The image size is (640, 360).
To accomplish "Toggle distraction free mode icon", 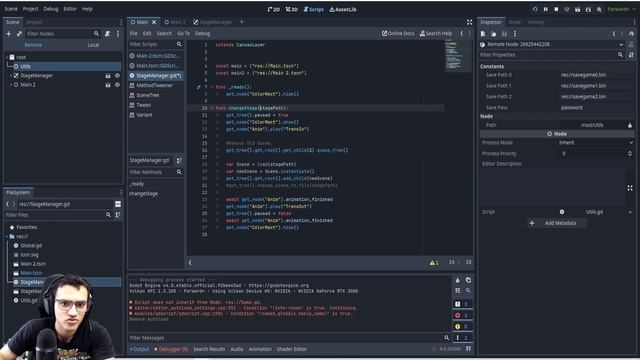I will tap(469, 22).
